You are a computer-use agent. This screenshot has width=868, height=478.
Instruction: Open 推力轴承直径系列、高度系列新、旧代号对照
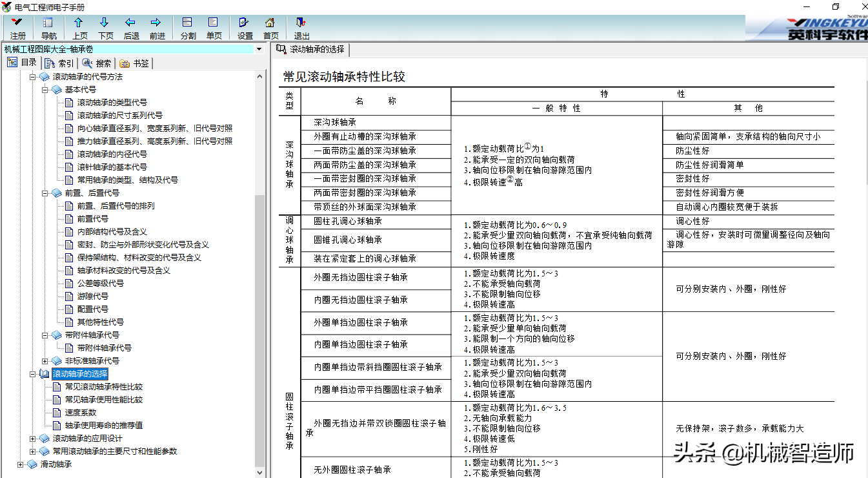tap(155, 141)
